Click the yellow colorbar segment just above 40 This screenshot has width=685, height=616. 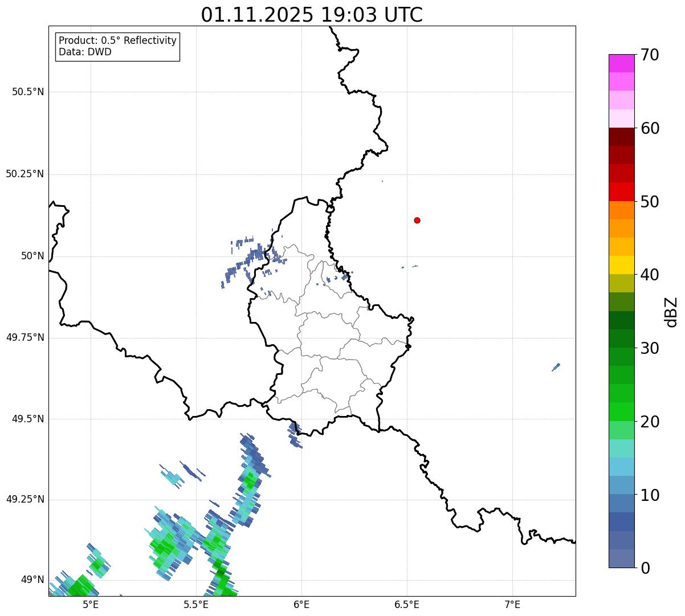pos(621,265)
